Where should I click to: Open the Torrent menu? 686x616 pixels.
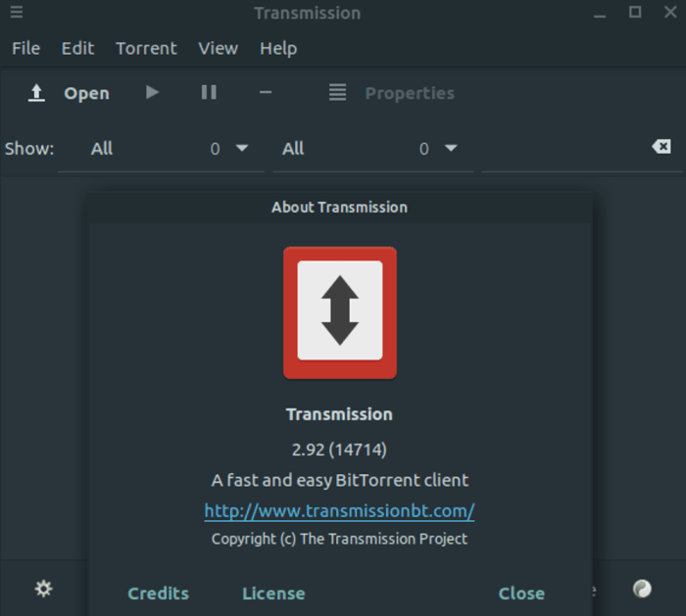point(146,48)
